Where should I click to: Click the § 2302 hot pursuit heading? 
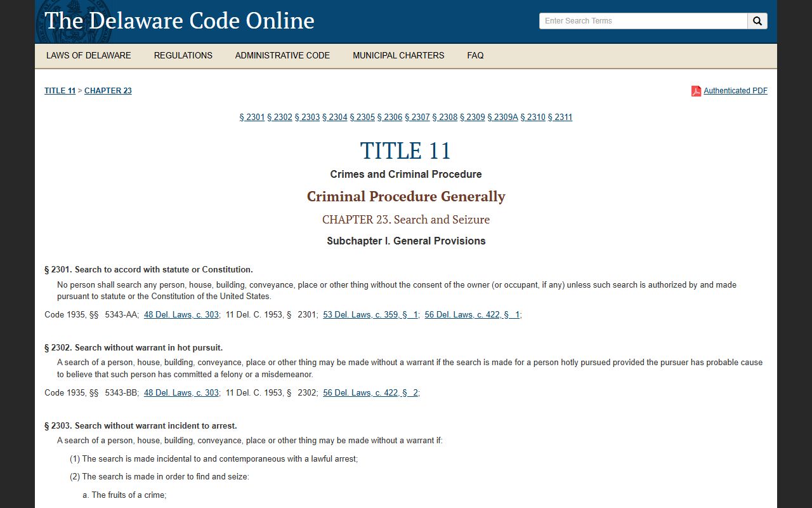[133, 347]
